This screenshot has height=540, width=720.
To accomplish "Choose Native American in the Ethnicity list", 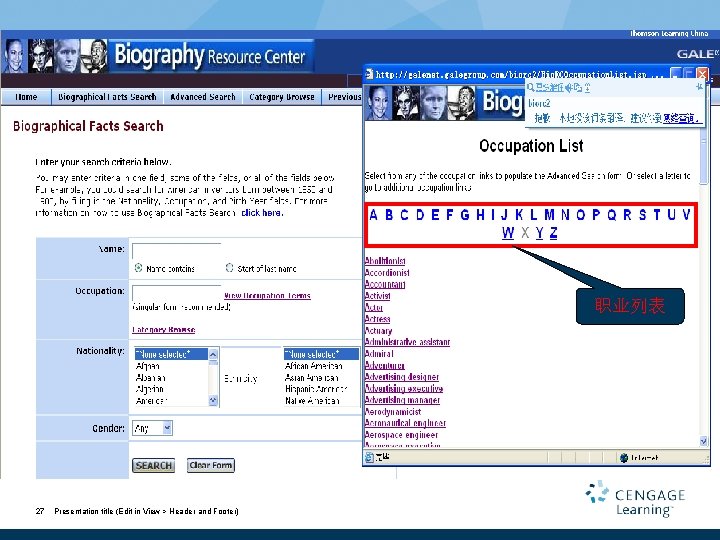I will pyautogui.click(x=312, y=400).
